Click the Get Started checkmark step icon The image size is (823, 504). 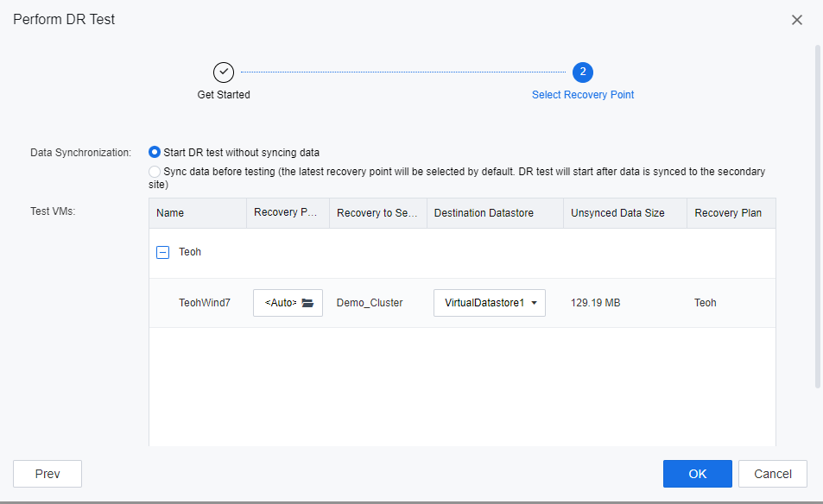[x=224, y=72]
